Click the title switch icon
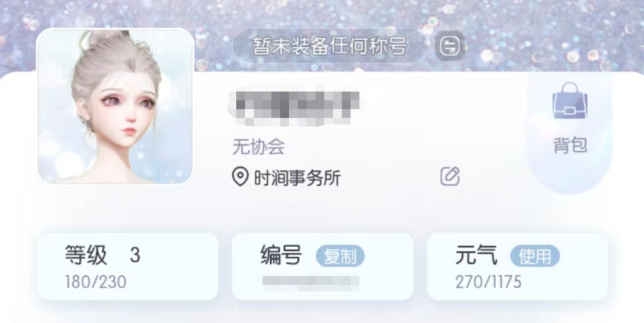 tap(450, 46)
